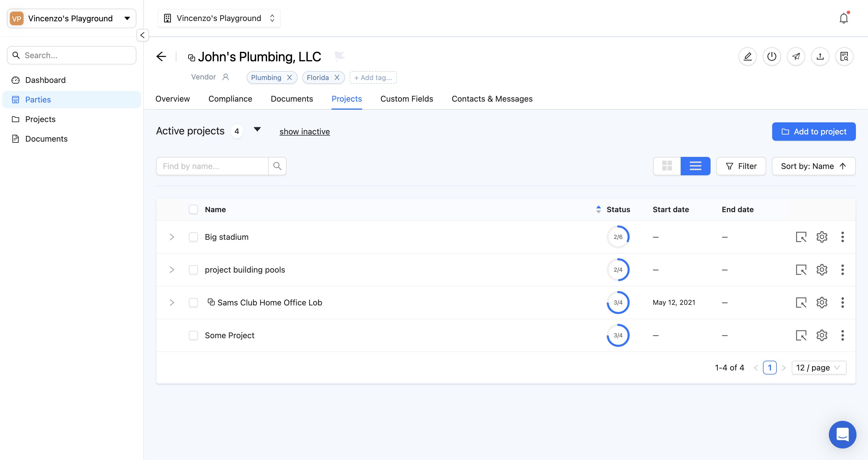Image resolution: width=868 pixels, height=460 pixels.
Task: Switch to the Compliance tab
Action: coord(230,99)
